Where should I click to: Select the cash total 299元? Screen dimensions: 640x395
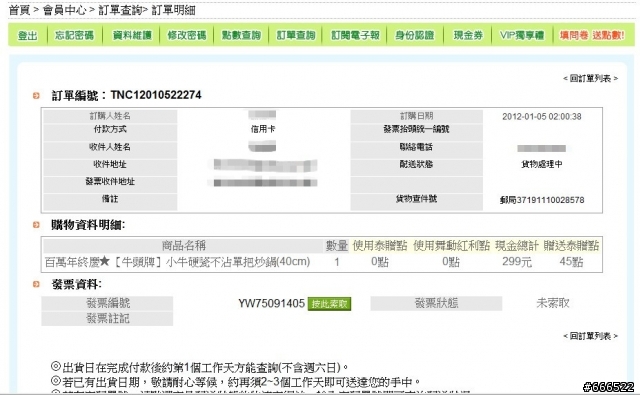517,262
